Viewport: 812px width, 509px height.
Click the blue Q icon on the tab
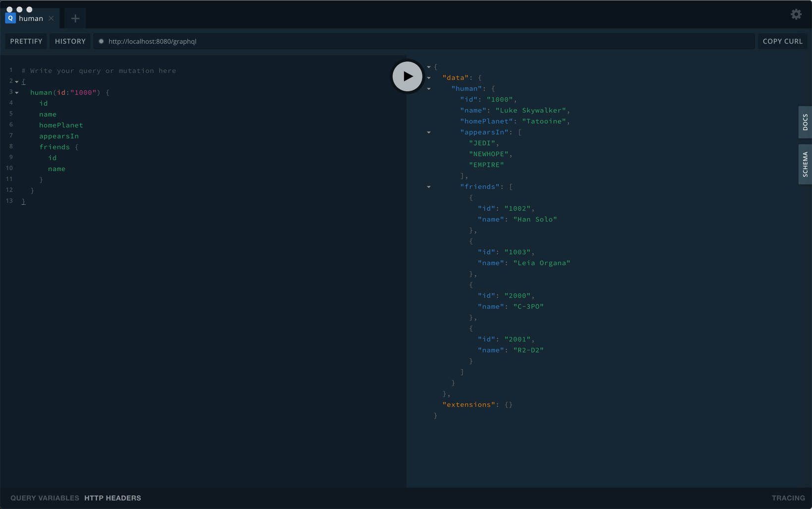(10, 18)
